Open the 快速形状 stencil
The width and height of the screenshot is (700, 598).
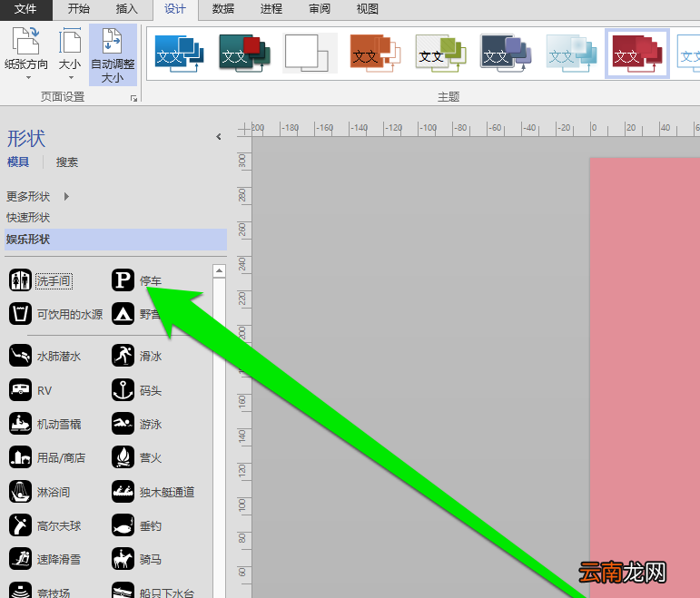(x=28, y=218)
